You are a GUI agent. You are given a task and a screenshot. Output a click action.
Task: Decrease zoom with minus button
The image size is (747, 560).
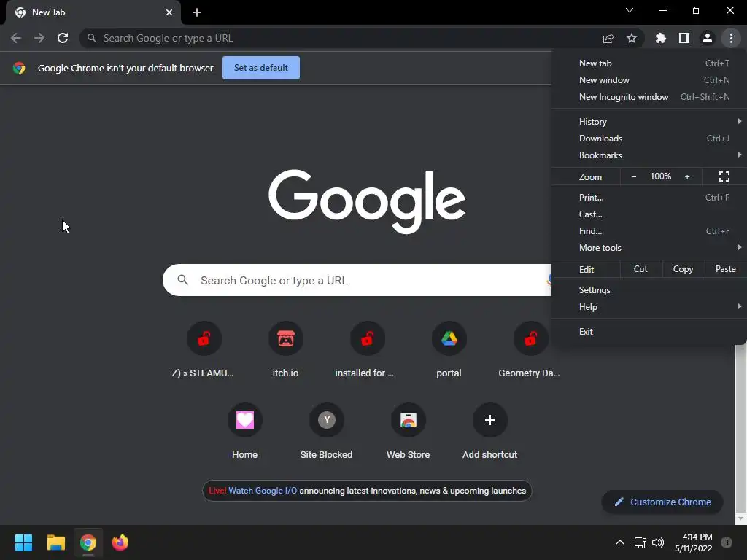tap(634, 176)
